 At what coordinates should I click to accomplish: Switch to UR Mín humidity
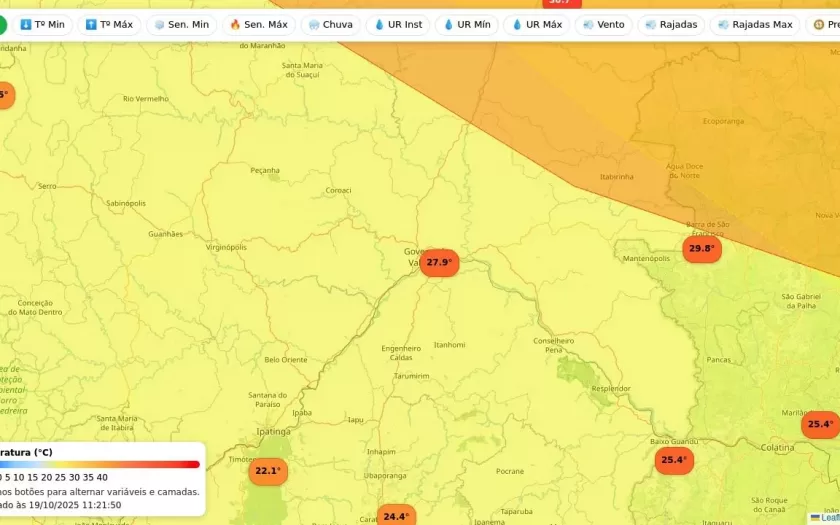click(x=467, y=24)
